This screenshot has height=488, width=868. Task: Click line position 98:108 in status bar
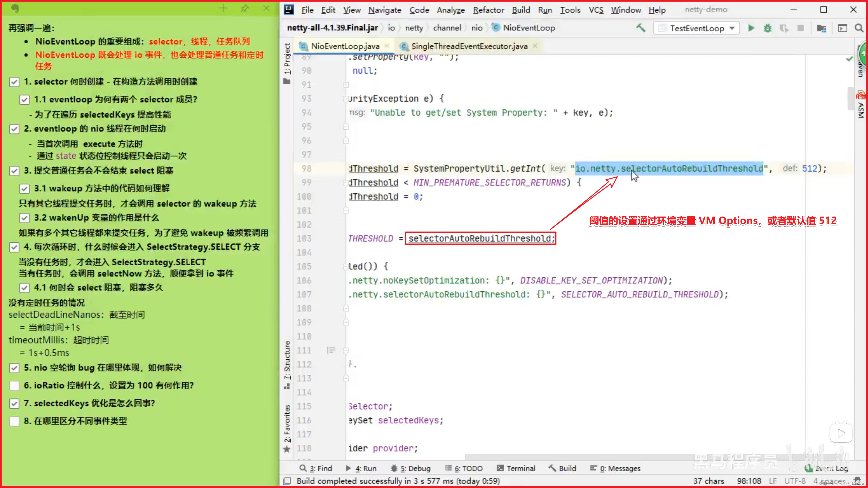click(749, 481)
